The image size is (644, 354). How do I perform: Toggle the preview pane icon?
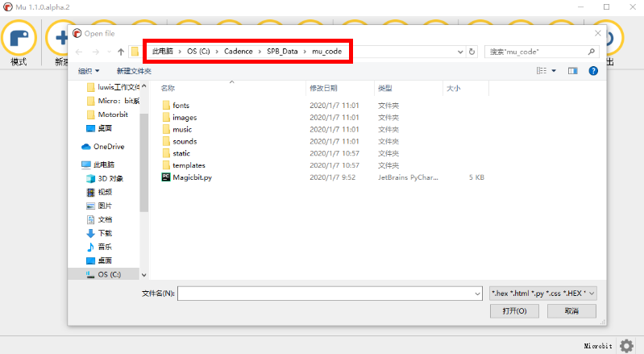[x=572, y=71]
